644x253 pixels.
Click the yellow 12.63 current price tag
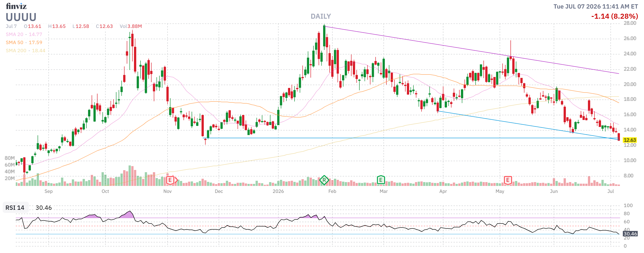tap(630, 140)
